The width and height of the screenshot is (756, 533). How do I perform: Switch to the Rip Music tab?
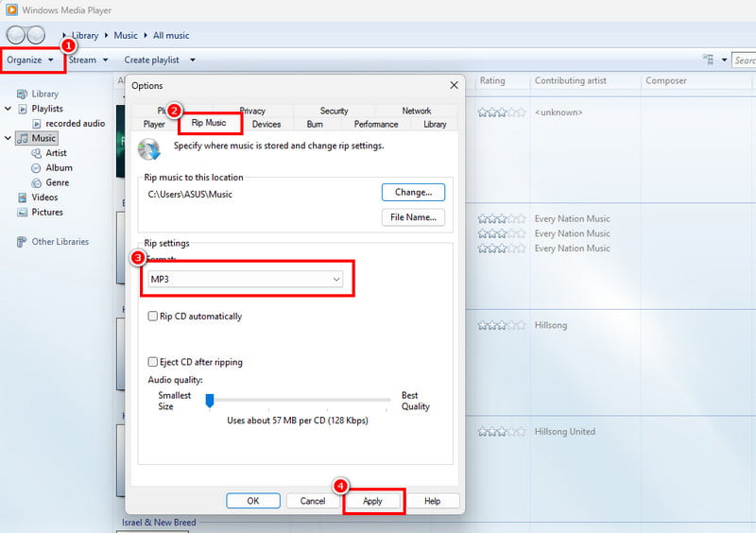(x=209, y=123)
